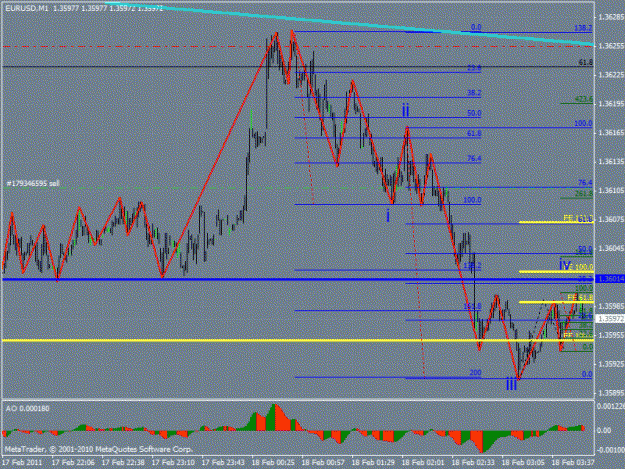This screenshot has width=625, height=469.
Task: Click the '17 Feb 23:10' time label
Action: (x=173, y=463)
